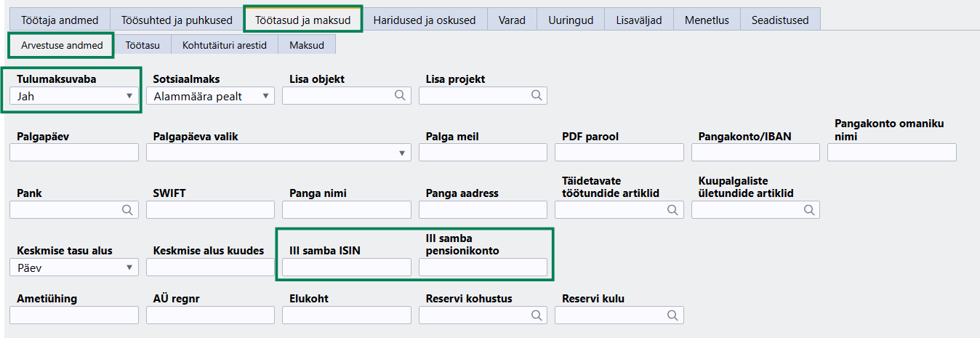980x338 pixels.
Task: Open the Kohtutäituri arestid sub-tab
Action: (x=225, y=45)
